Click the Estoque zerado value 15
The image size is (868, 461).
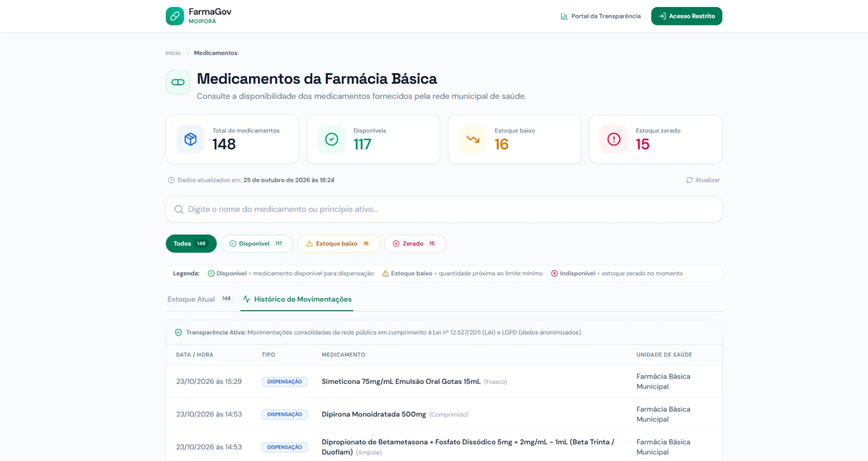(x=642, y=144)
